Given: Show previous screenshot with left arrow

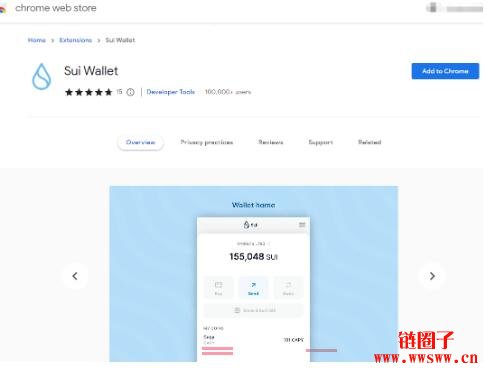Looking at the screenshot, I should tap(75, 276).
